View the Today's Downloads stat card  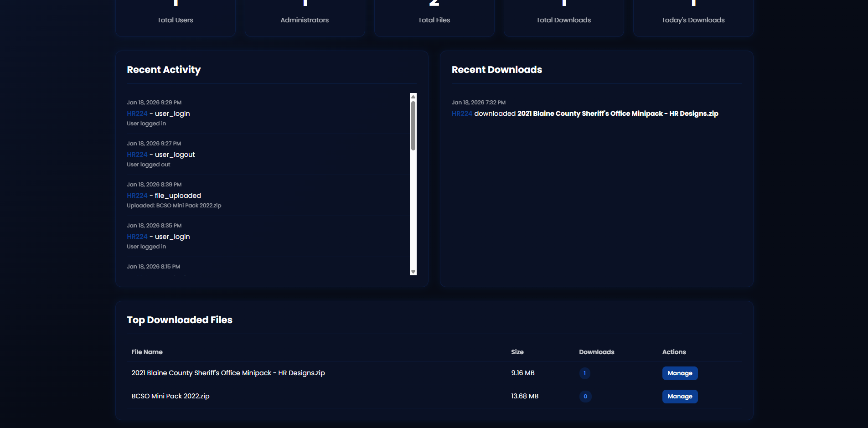coord(693,17)
